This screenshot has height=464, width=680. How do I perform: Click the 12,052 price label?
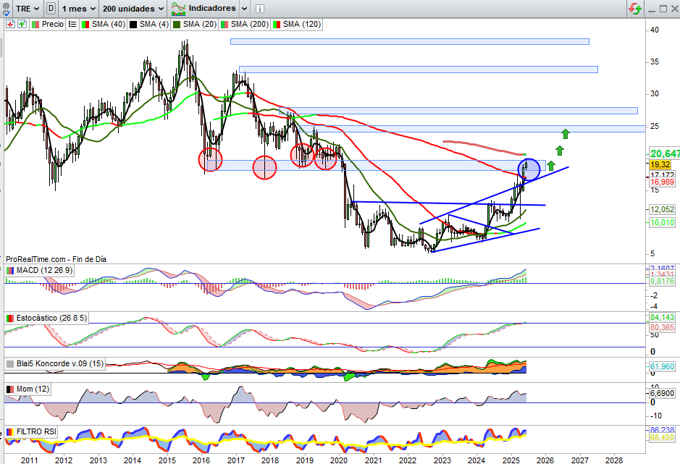[662, 209]
